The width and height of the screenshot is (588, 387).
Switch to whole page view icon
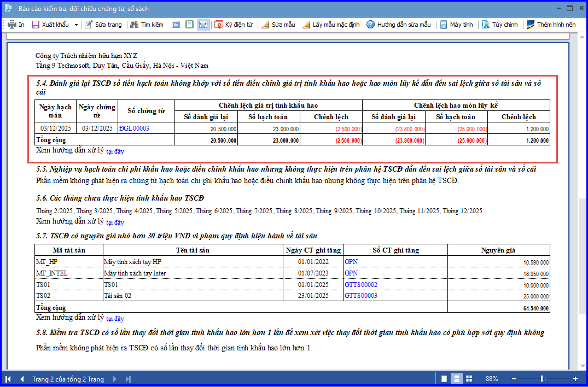189,25
